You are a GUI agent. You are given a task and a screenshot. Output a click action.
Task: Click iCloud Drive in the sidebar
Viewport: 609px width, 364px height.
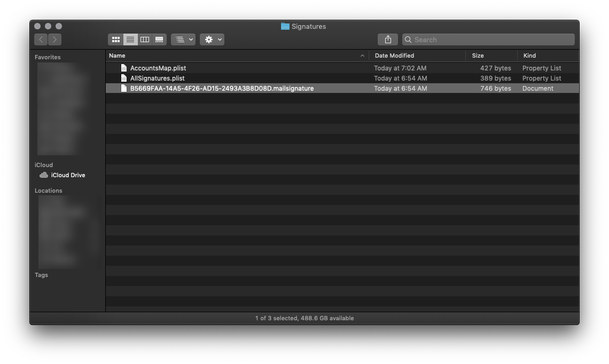pos(68,175)
